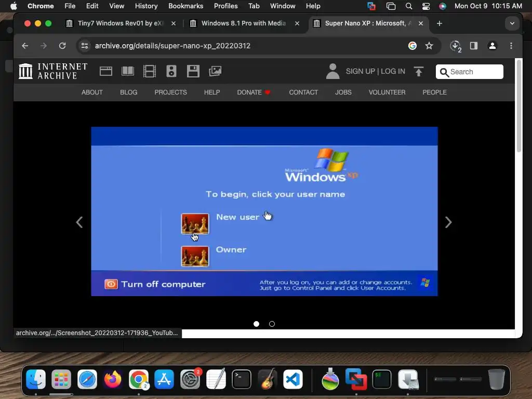The width and height of the screenshot is (532, 399).
Task: Open the Profiles menu
Action: pos(225,6)
